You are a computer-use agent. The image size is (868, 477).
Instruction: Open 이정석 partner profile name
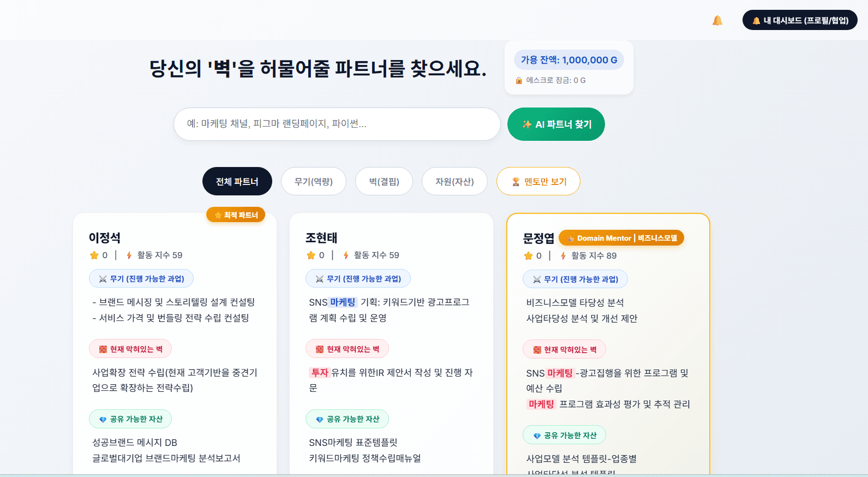pyautogui.click(x=105, y=238)
